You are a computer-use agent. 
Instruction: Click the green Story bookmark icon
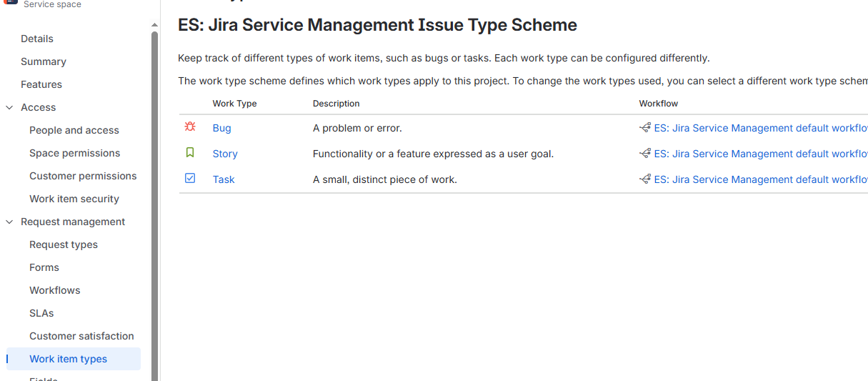click(x=190, y=153)
